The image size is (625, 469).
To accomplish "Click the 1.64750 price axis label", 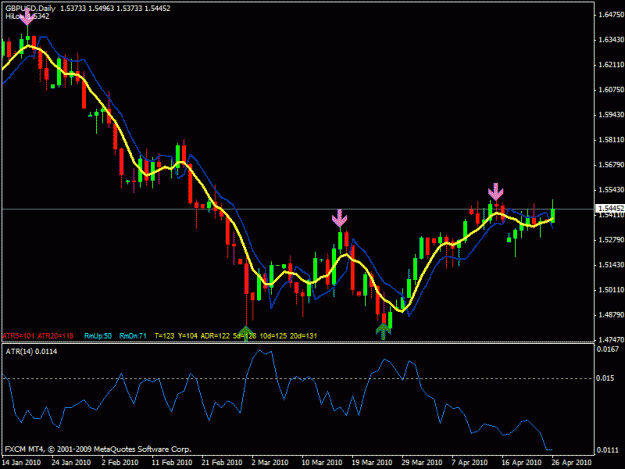I will click(610, 15).
